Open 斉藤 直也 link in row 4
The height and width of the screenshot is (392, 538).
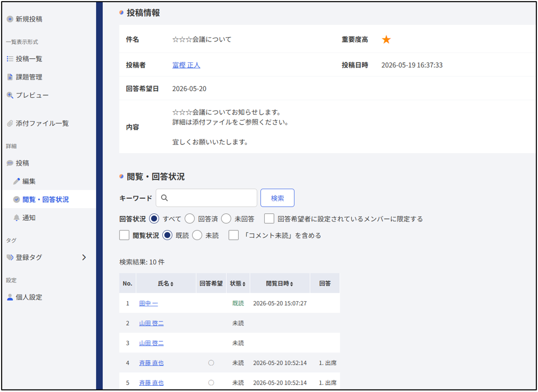pyautogui.click(x=151, y=363)
